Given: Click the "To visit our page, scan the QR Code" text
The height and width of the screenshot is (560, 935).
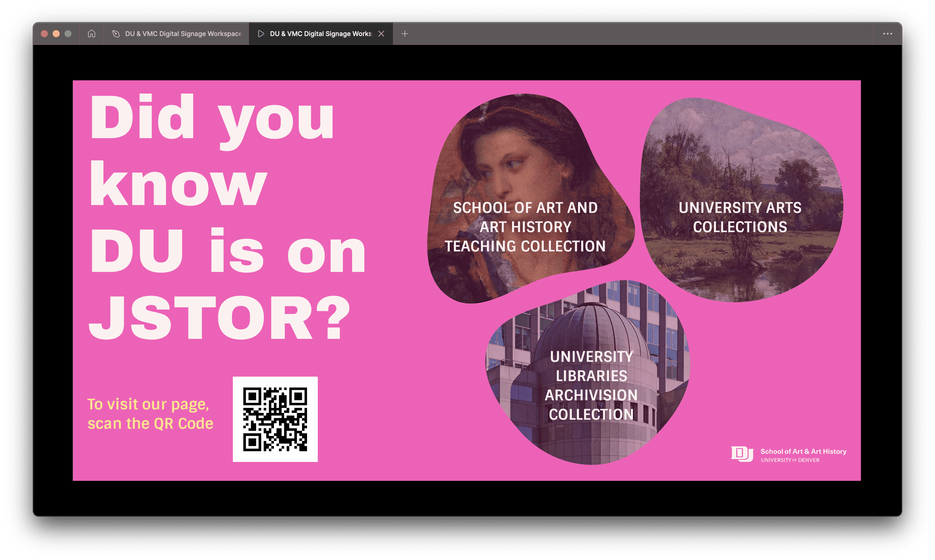Looking at the screenshot, I should tap(150, 414).
